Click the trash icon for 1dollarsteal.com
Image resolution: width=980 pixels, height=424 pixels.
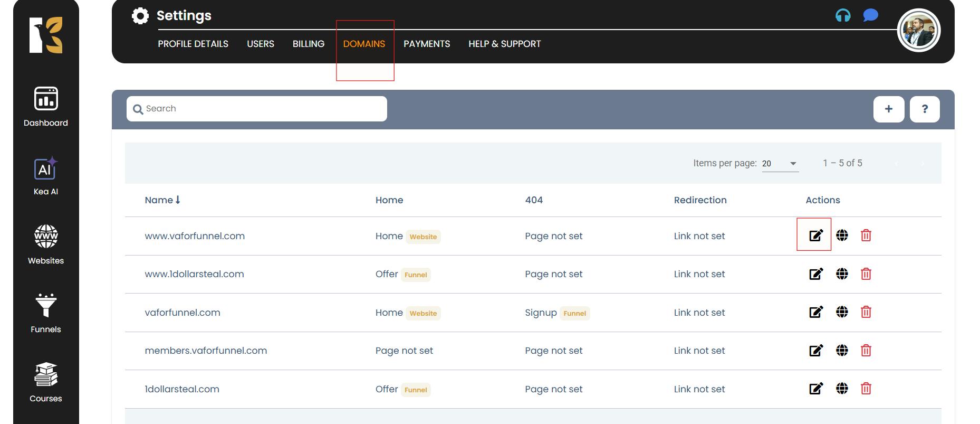point(866,389)
